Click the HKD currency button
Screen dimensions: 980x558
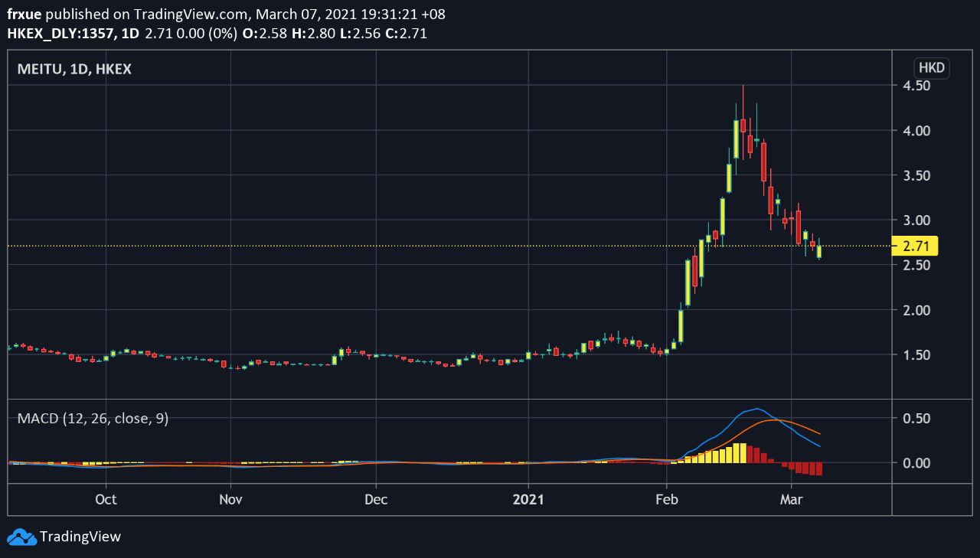click(x=932, y=67)
